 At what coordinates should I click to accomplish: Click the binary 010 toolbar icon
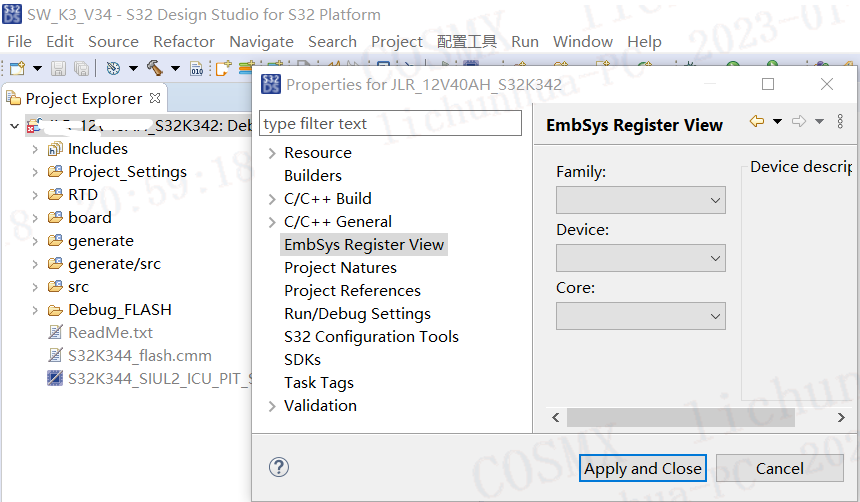click(197, 68)
